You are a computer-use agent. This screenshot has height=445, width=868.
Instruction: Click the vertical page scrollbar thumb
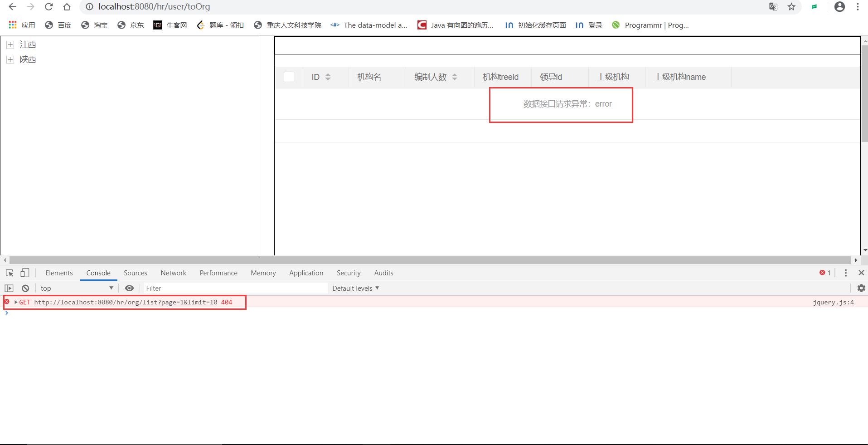pos(865,93)
